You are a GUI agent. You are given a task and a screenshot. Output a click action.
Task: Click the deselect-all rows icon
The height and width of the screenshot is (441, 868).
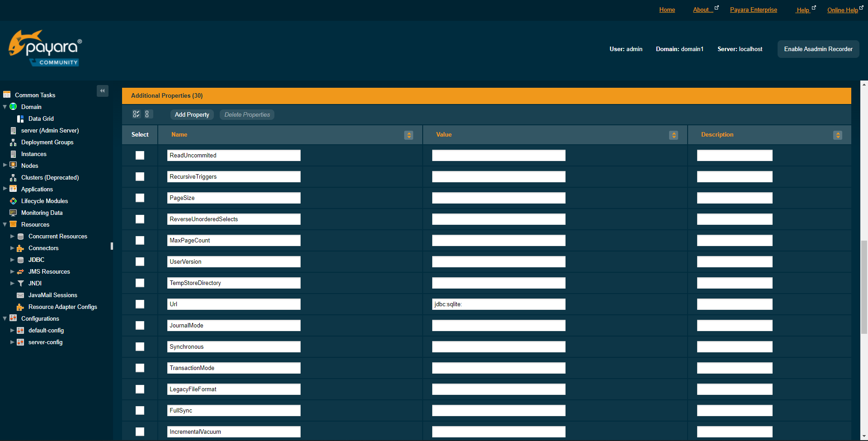(x=148, y=114)
